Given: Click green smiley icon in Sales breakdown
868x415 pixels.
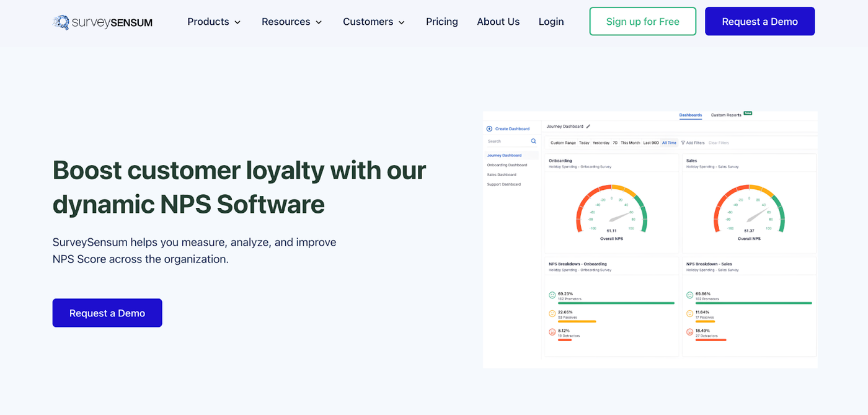Looking at the screenshot, I should pos(690,295).
